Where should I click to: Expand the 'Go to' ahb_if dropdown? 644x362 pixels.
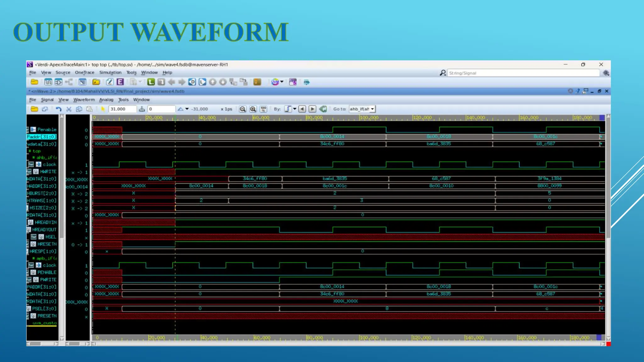[373, 109]
